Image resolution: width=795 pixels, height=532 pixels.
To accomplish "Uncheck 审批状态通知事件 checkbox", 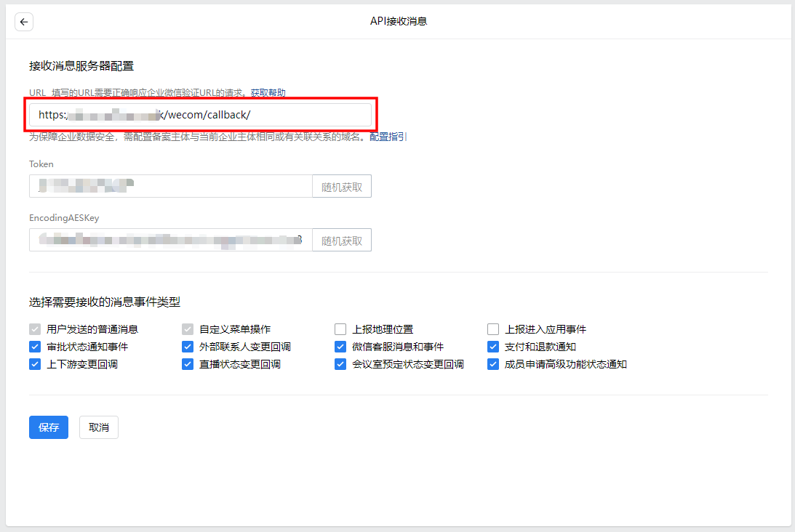I will [35, 347].
